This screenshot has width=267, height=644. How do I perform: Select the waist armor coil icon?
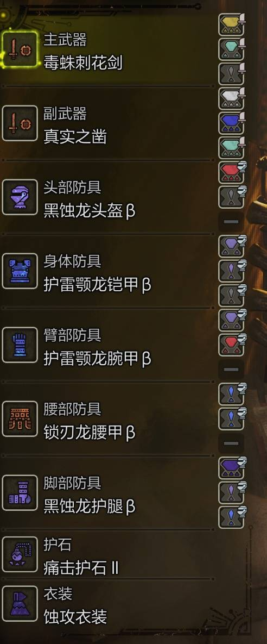[x=20, y=419]
